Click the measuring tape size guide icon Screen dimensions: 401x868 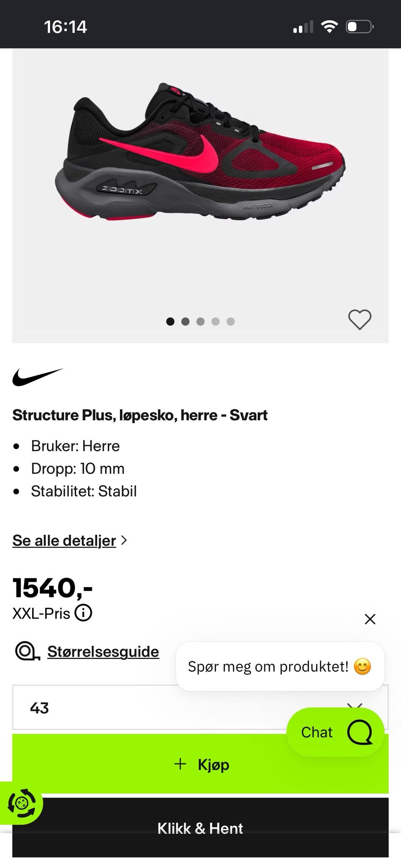(x=28, y=651)
